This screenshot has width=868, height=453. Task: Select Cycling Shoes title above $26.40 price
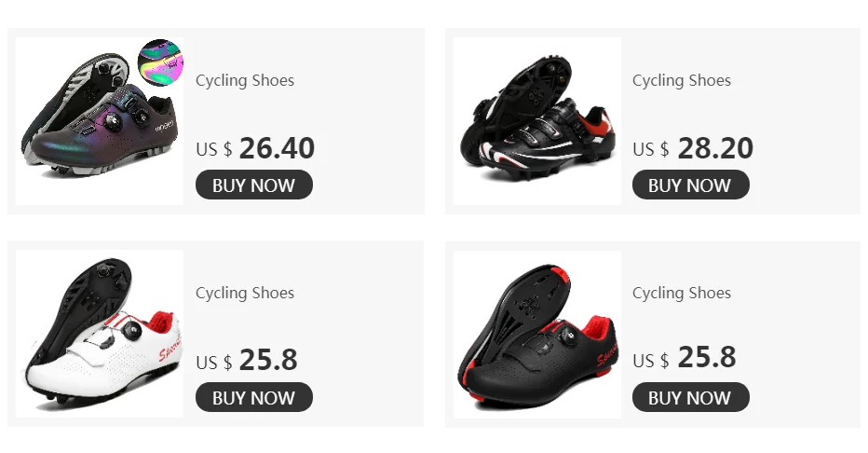point(245,80)
